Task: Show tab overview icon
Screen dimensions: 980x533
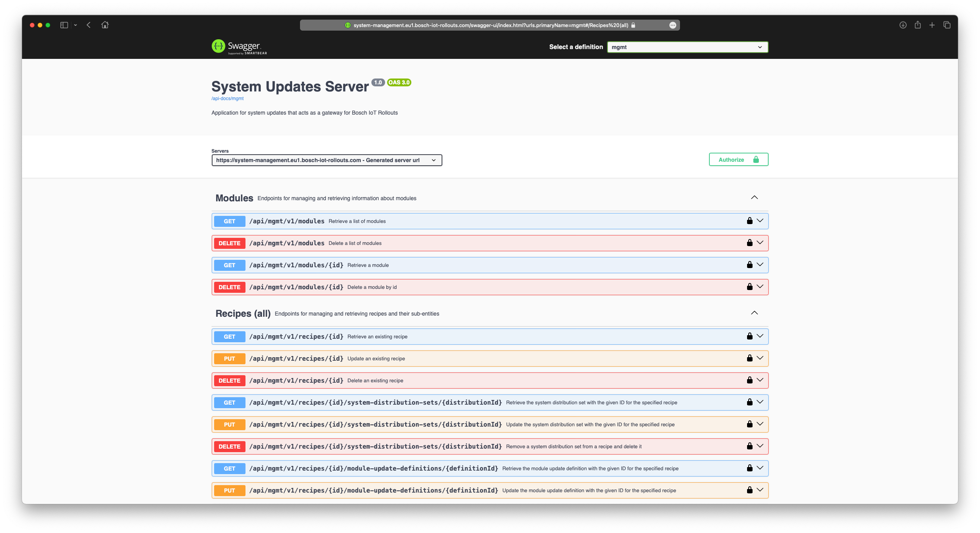Action: [947, 25]
